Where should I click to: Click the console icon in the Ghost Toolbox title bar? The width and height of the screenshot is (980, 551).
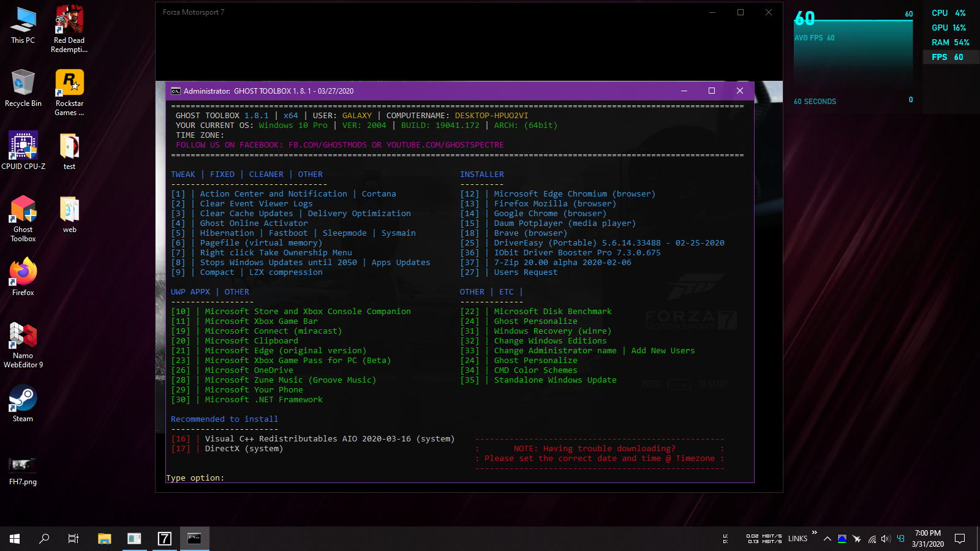click(176, 91)
